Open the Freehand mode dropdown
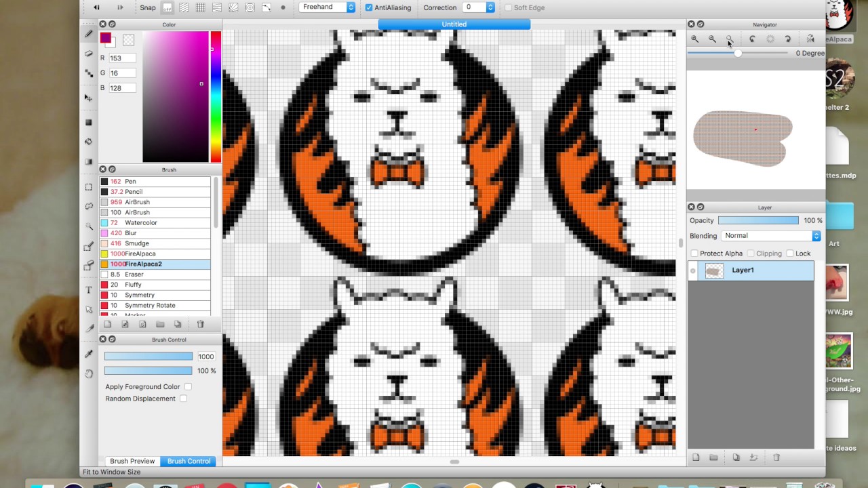 point(327,7)
